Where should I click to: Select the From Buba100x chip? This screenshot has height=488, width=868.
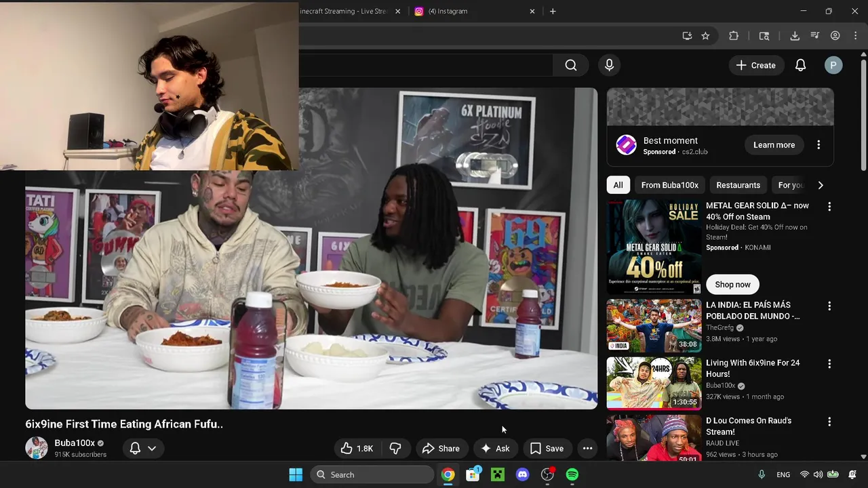669,185
